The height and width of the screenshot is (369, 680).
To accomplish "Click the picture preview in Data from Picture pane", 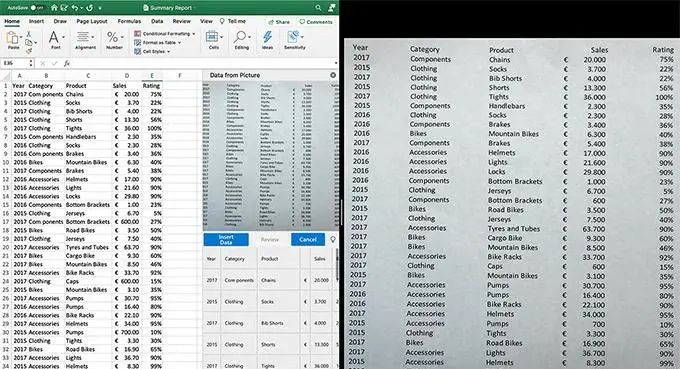I will pos(271,155).
